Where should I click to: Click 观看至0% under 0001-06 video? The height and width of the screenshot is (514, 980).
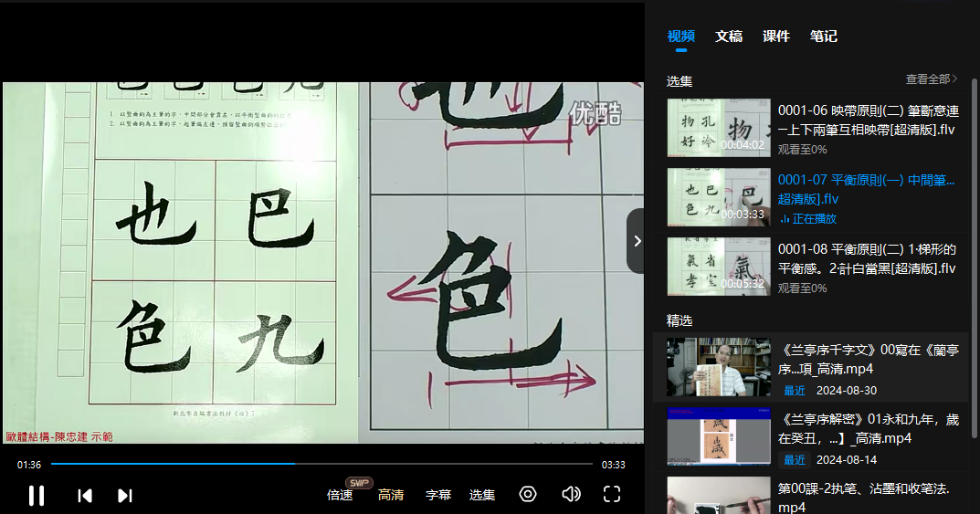tap(803, 150)
